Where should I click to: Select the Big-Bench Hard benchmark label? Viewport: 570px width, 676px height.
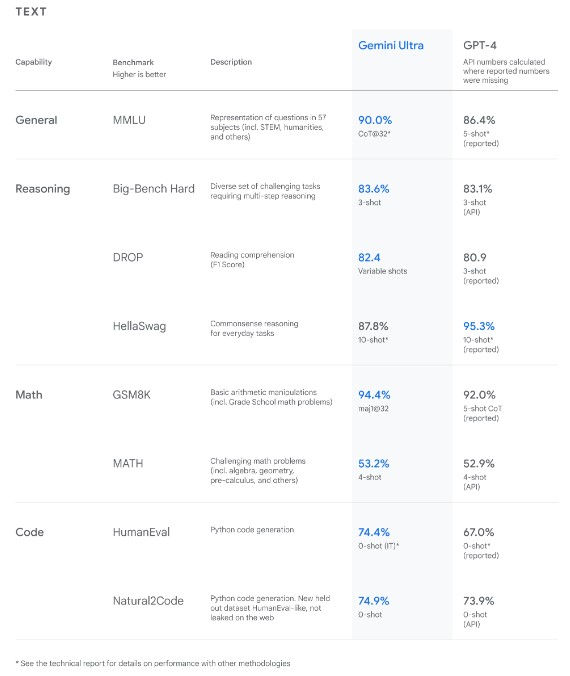(153, 189)
